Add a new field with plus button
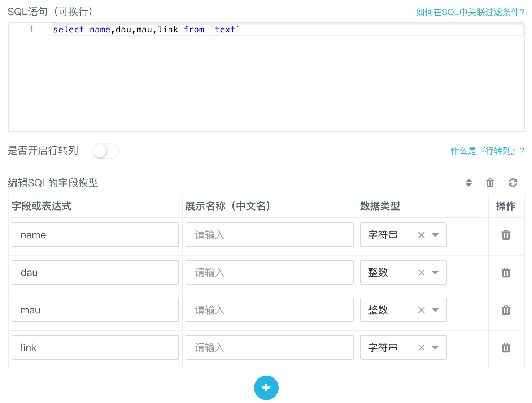532x403 pixels. click(266, 388)
